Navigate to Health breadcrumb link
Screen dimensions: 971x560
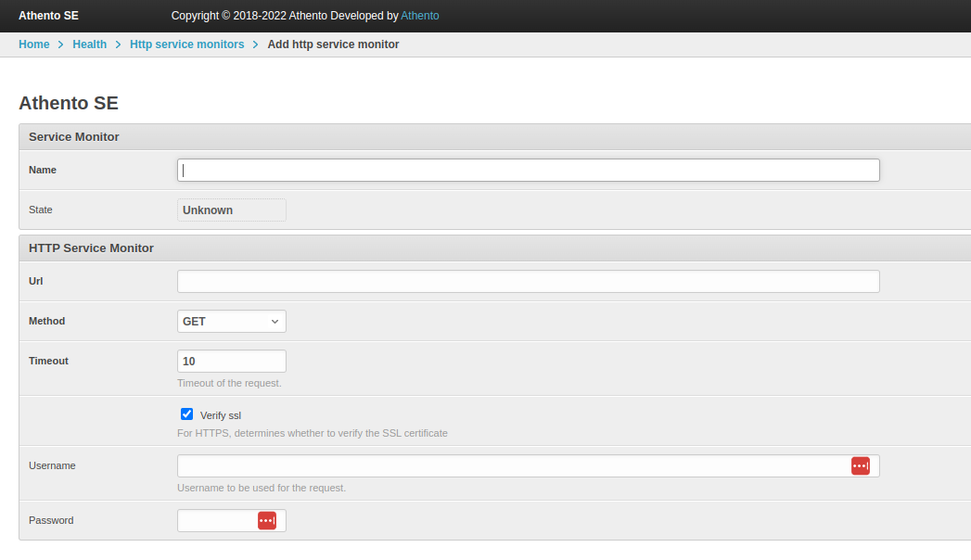tap(89, 45)
